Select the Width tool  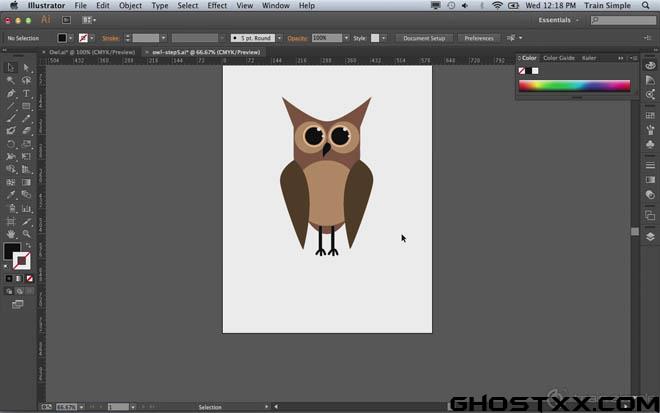coord(11,157)
